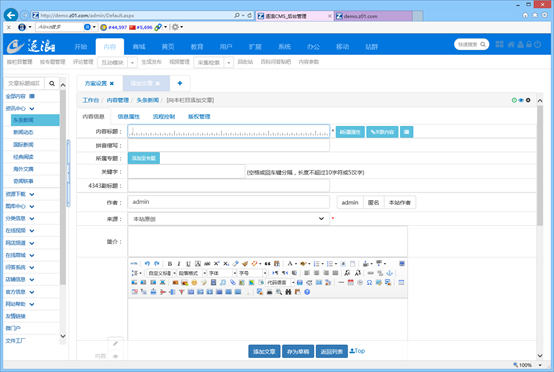This screenshot has height=372, width=554.
Task: Open the 自定义标题 editor dropdown
Action: 161,273
